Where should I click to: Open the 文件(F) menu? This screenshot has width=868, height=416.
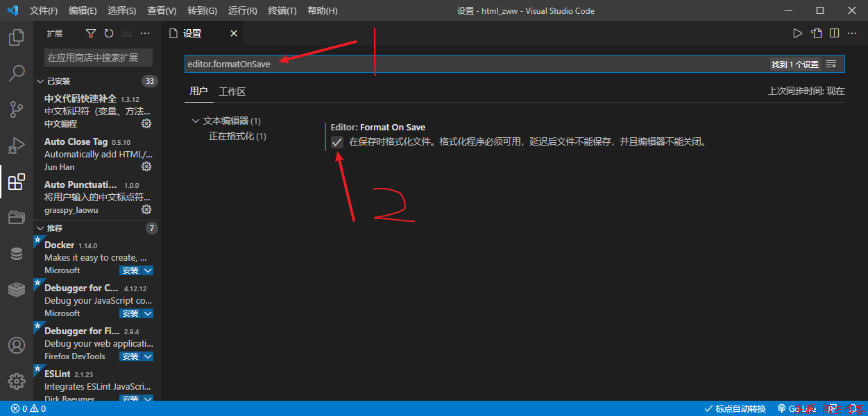coord(44,10)
